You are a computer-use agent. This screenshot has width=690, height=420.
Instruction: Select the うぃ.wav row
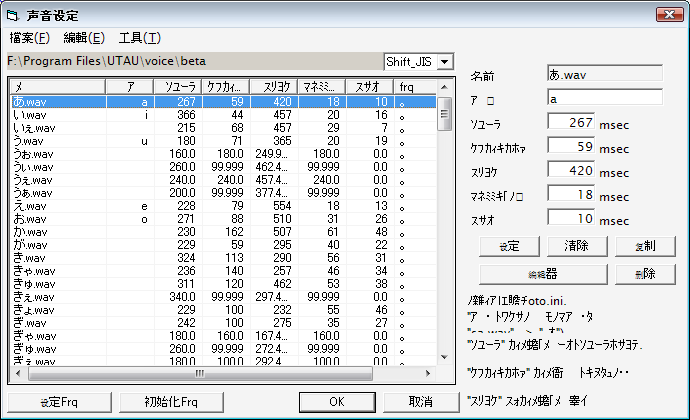pyautogui.click(x=224, y=167)
